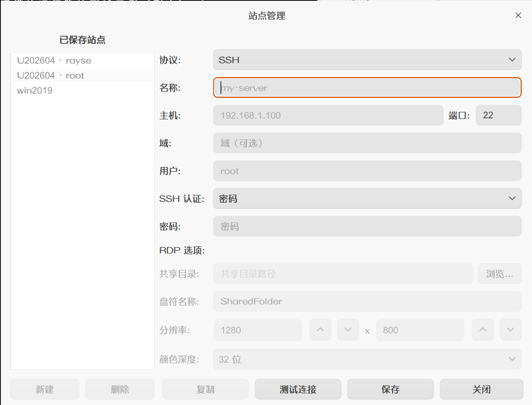Open the 颜色深度 32 位 dropdown
This screenshot has height=405, width=532.
367,359
